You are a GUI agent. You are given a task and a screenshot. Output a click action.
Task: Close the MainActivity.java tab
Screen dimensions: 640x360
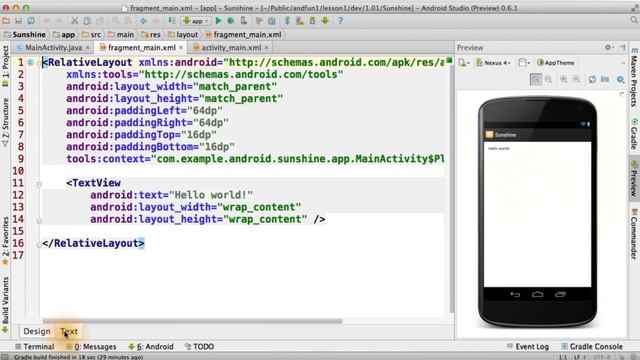(x=87, y=47)
